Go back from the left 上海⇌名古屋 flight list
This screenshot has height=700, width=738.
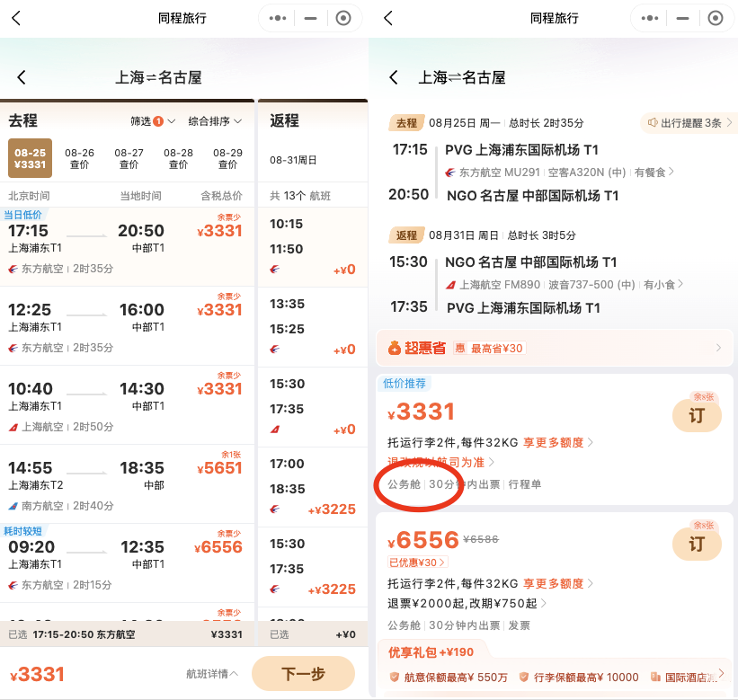22,77
